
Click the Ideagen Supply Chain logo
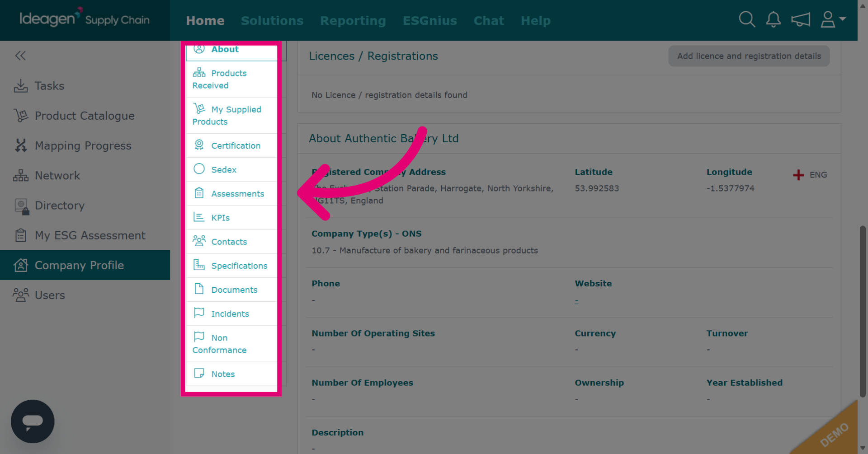(x=85, y=18)
